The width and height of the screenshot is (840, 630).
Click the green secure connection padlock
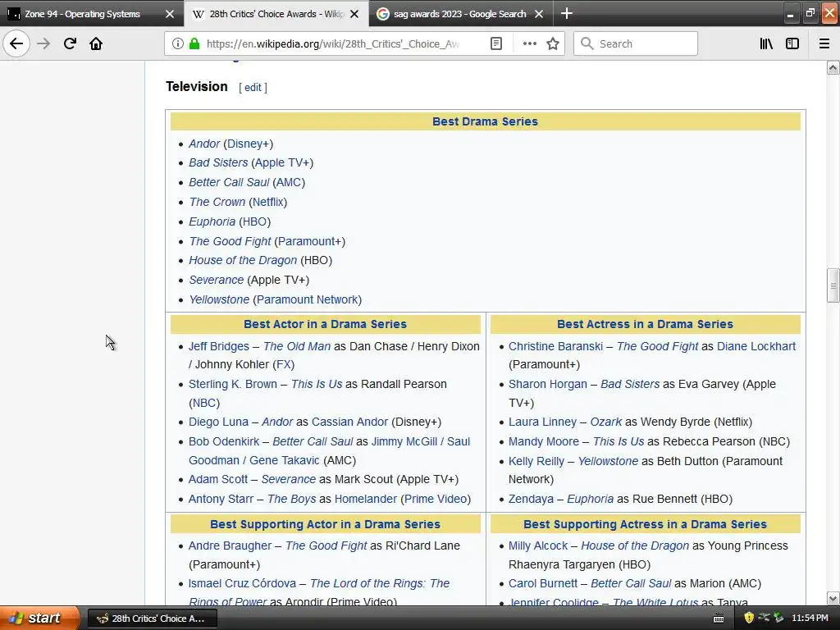(194, 44)
